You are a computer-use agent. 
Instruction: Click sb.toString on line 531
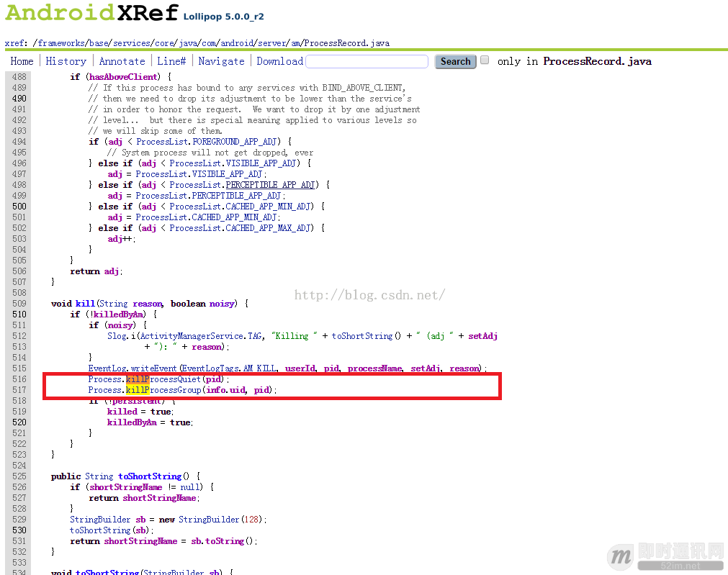point(217,541)
